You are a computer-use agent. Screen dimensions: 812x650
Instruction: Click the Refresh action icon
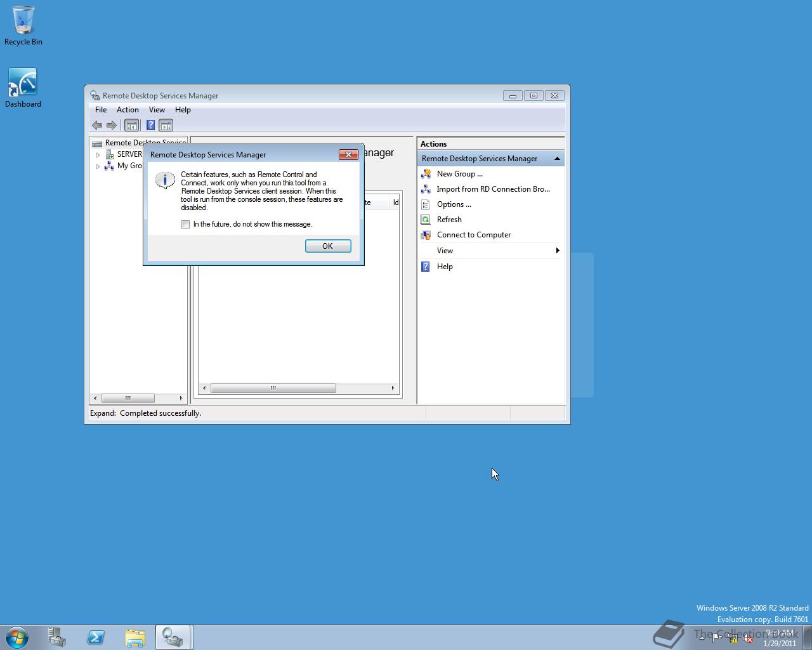(x=426, y=220)
